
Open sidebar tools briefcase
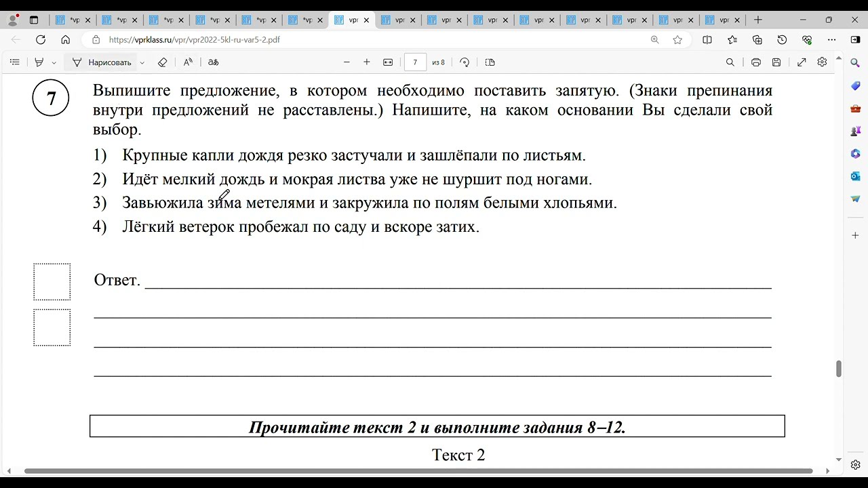click(856, 108)
